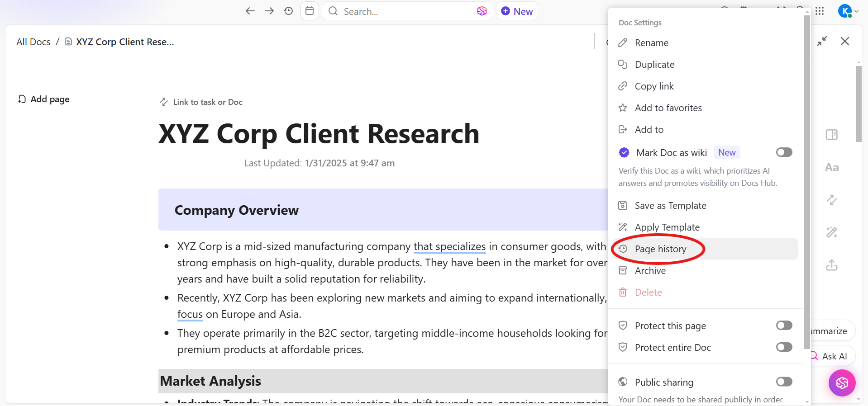Select Delete menu item
Viewport: 868px width, 406px height.
pos(705,293)
